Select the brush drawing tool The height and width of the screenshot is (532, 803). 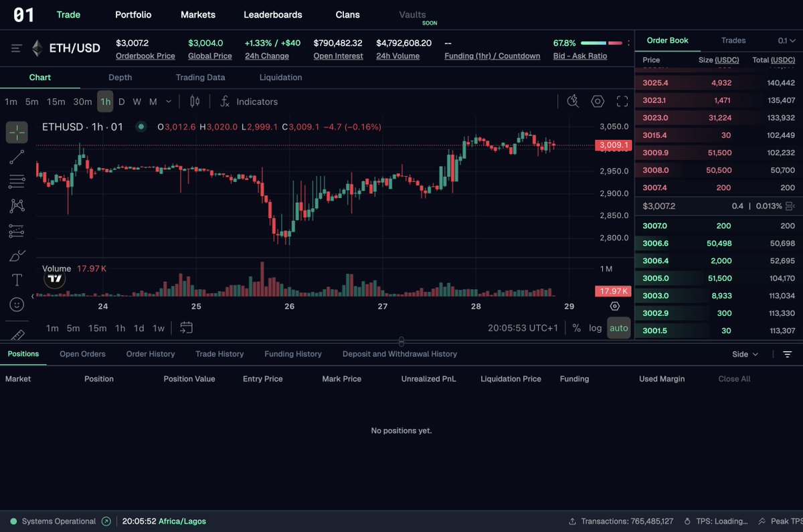click(x=17, y=255)
